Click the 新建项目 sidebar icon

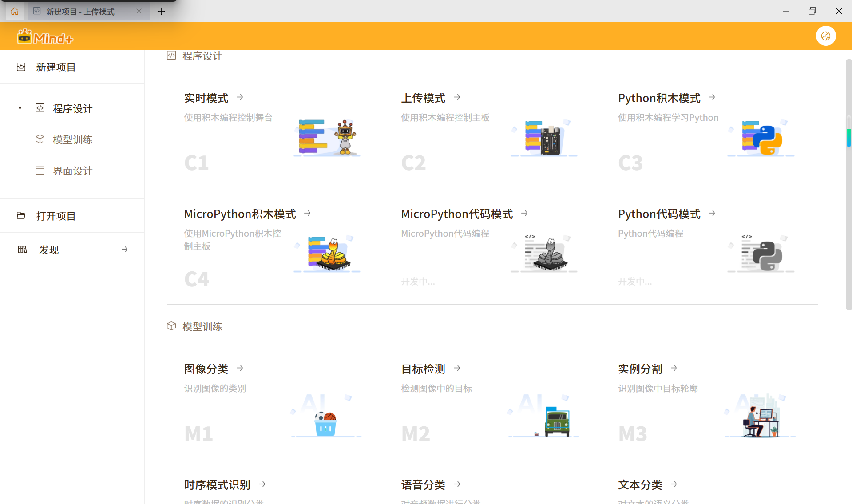coord(21,67)
